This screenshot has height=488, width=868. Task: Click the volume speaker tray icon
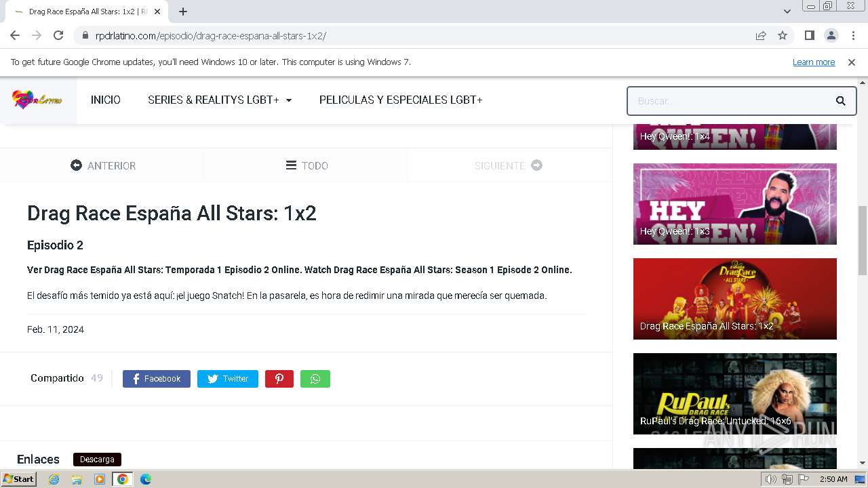pos(771,479)
